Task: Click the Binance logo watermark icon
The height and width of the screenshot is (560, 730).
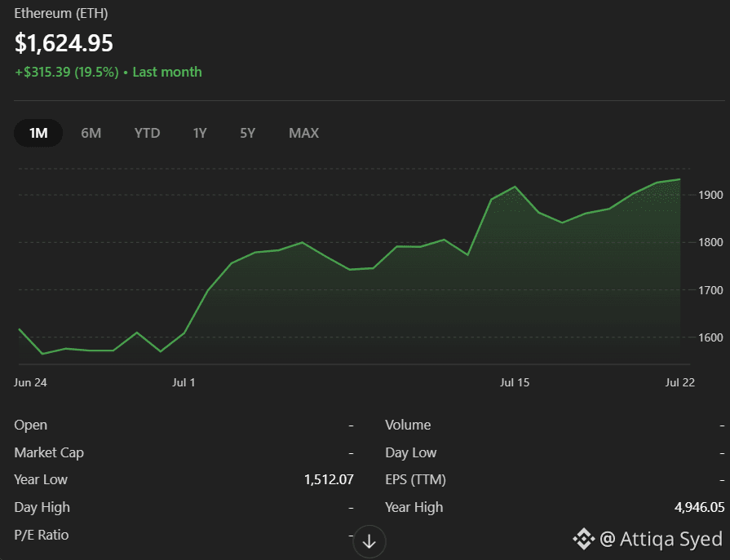Action: tap(584, 539)
